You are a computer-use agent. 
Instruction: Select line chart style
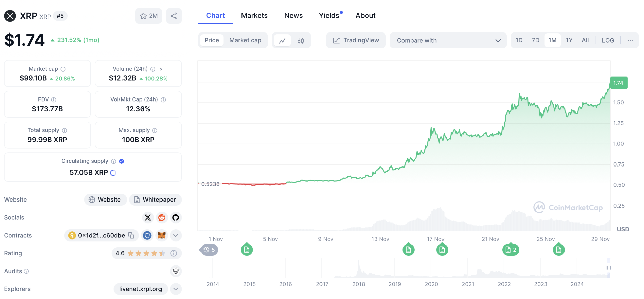(282, 40)
